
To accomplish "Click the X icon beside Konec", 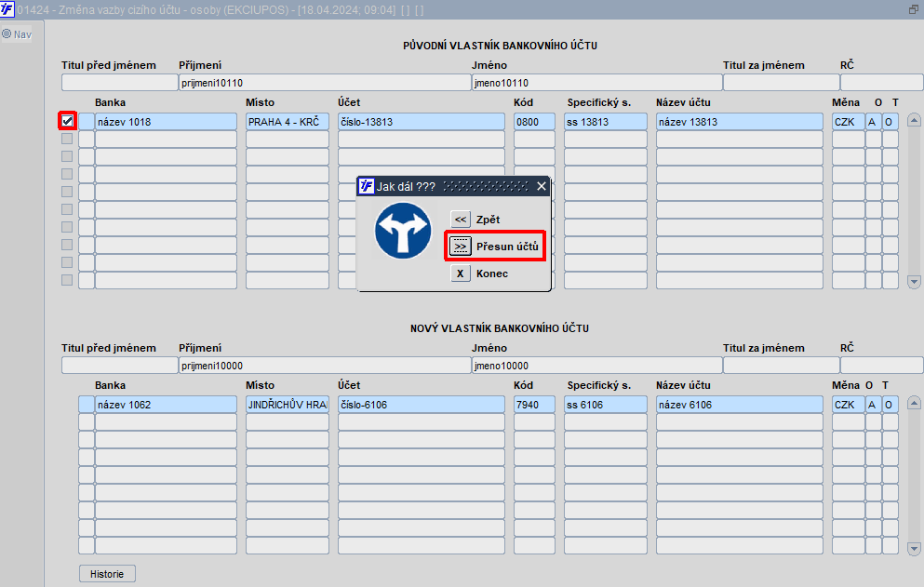I will [461, 273].
